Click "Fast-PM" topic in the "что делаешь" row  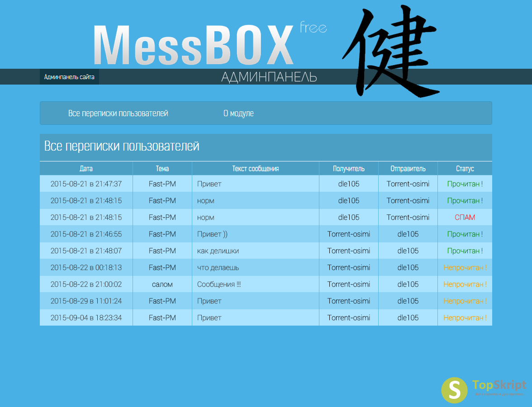162,268
